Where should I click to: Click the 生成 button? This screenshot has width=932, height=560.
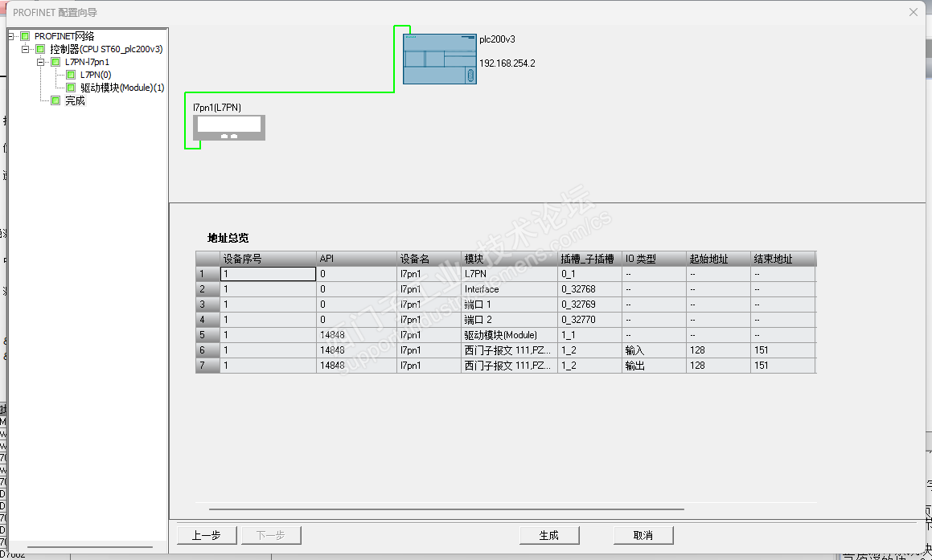549,535
